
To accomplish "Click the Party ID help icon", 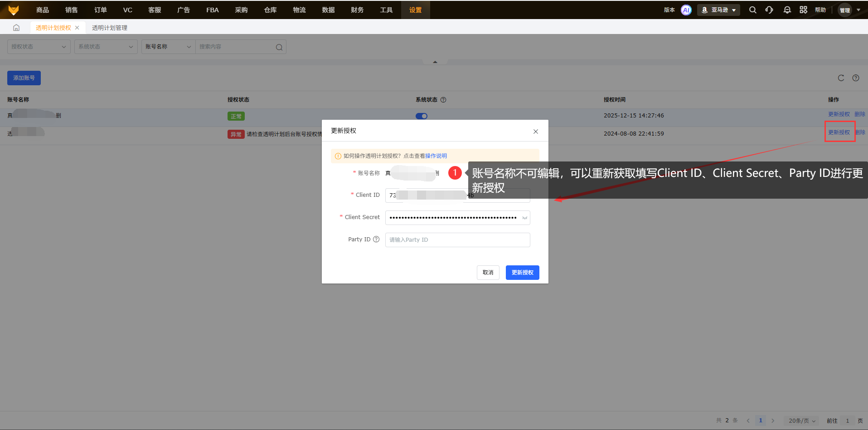I will coord(376,239).
